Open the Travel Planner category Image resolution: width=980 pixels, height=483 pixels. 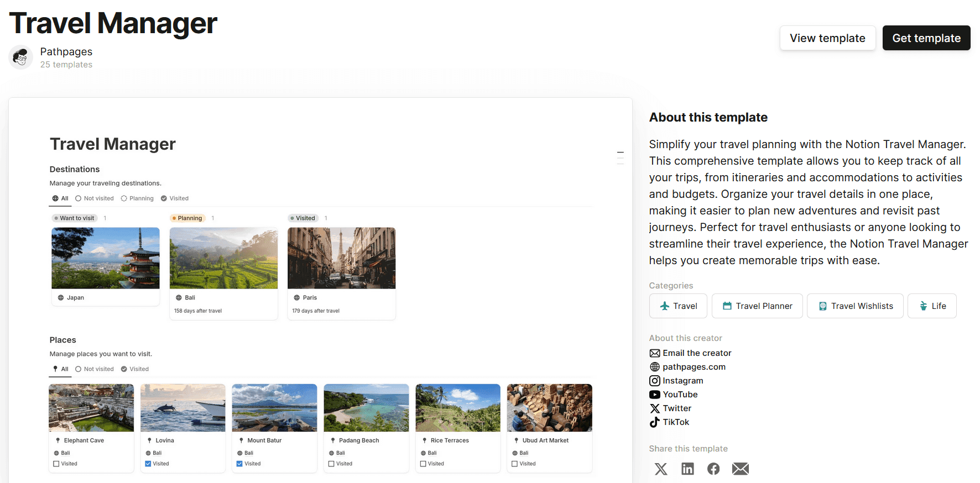pyautogui.click(x=757, y=306)
